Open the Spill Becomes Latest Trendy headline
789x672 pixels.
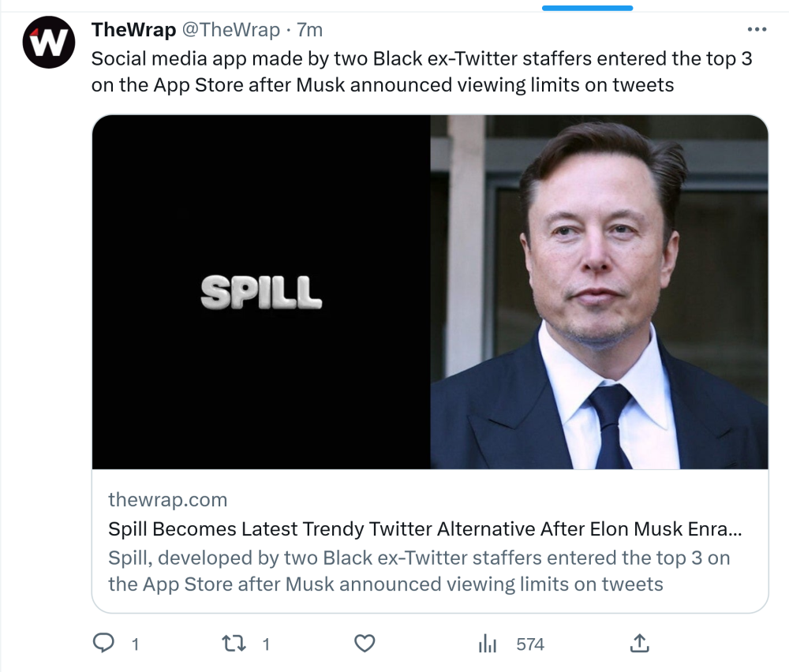pos(424,528)
